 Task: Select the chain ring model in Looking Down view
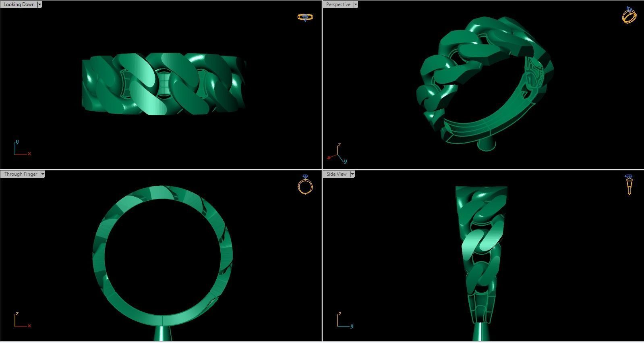[164, 83]
